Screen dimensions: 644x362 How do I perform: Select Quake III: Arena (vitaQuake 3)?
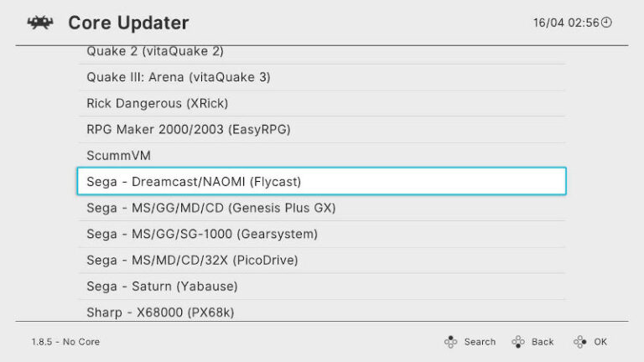tap(178, 77)
